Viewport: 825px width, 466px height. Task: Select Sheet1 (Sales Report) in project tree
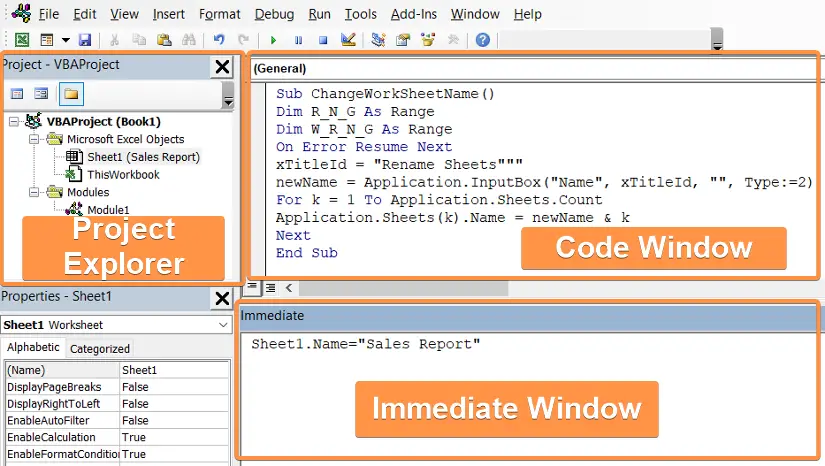click(x=143, y=157)
